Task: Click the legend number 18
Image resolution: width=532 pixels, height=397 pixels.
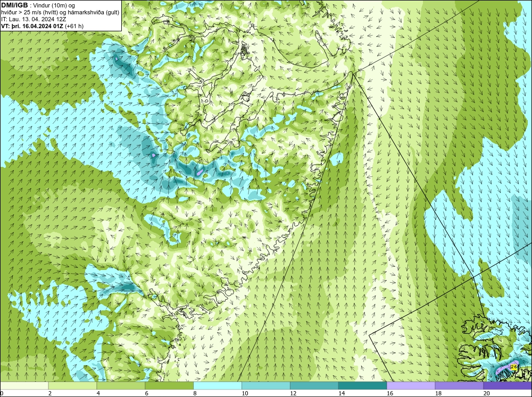Action: (x=438, y=393)
